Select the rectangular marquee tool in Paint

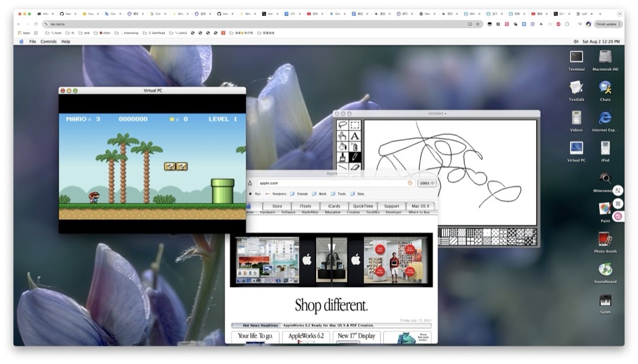tap(355, 125)
